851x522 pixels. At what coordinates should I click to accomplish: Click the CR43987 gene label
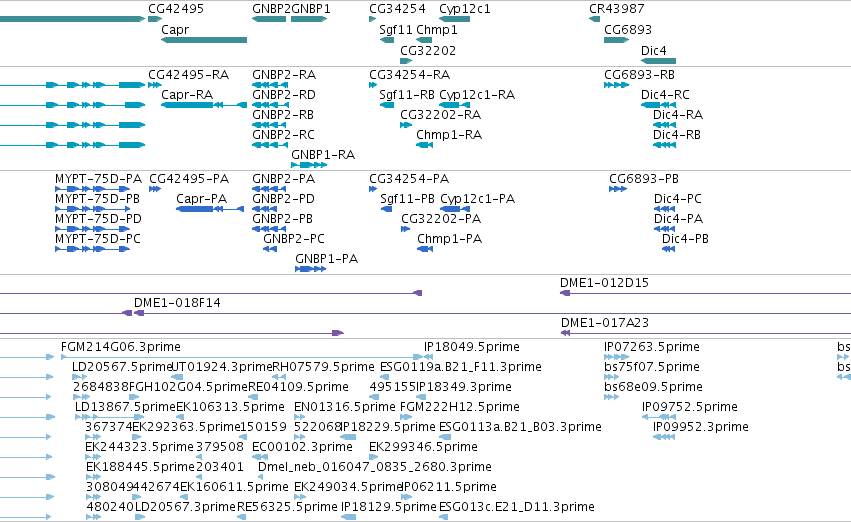pyautogui.click(x=617, y=9)
